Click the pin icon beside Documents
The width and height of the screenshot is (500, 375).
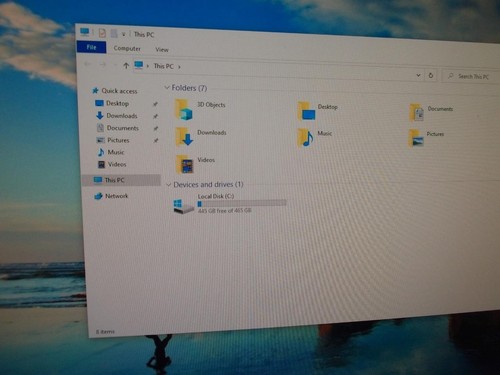tap(156, 128)
